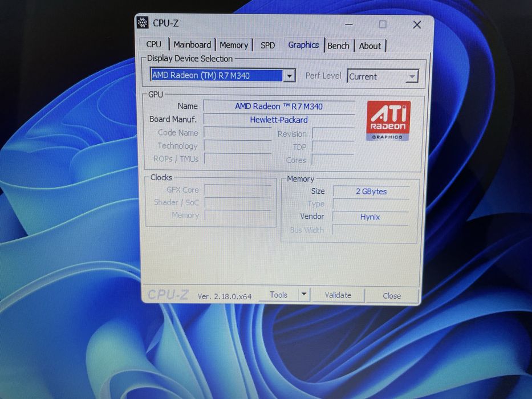The image size is (532, 399).
Task: Expand the display device selection dropdown arrow
Action: (289, 76)
